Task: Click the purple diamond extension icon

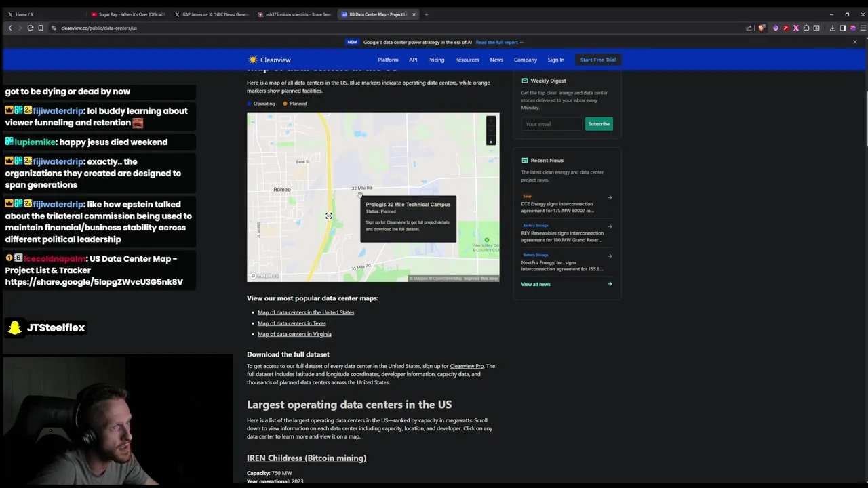Action: 776,28
